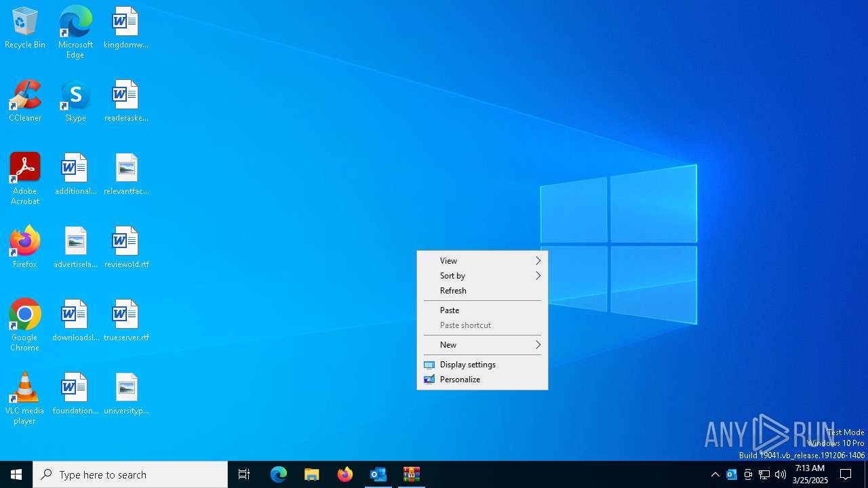Open the Action Center notifications
868x488 pixels.
click(846, 474)
